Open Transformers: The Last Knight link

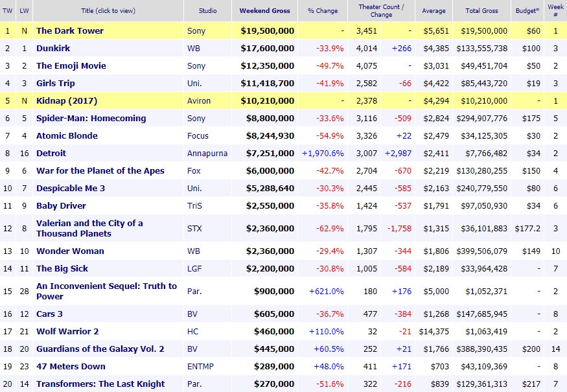[100, 384]
